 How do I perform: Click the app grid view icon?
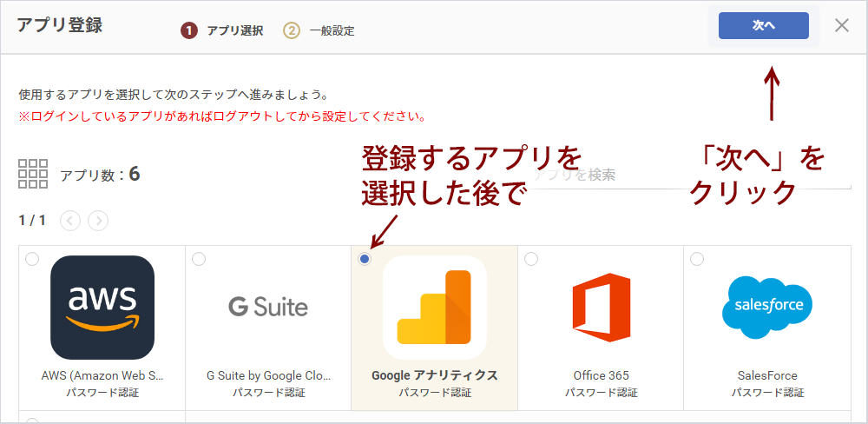pos(33,174)
